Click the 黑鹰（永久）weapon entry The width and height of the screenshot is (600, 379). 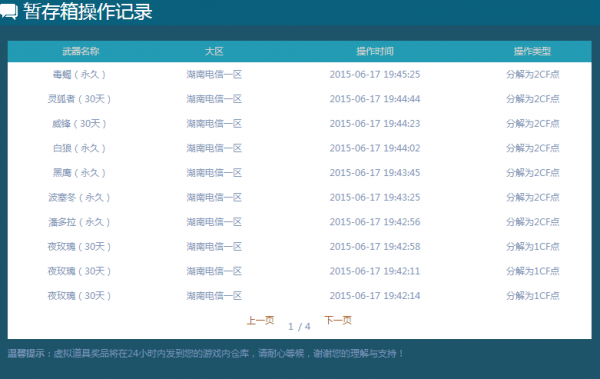(79, 173)
